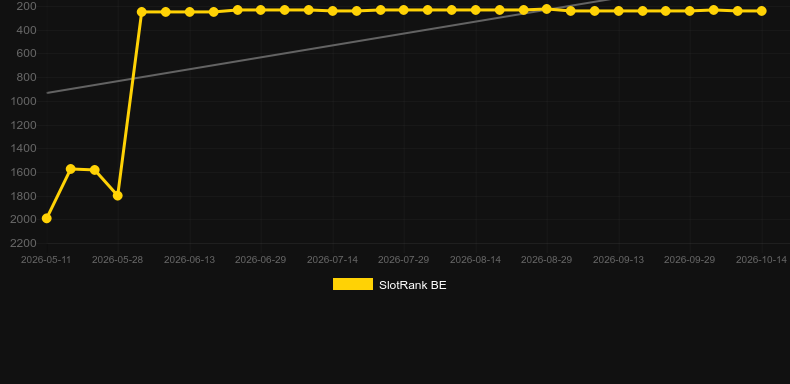
Task: Click the data point above 2026-07-29
Action: pos(404,10)
